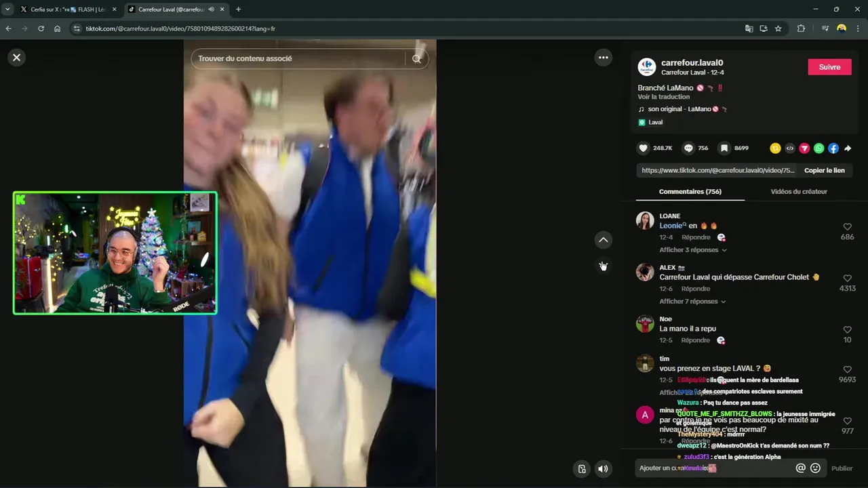Open carrefour.laval0 profile avatar
Viewport: 868px width, 488px height.
(647, 66)
